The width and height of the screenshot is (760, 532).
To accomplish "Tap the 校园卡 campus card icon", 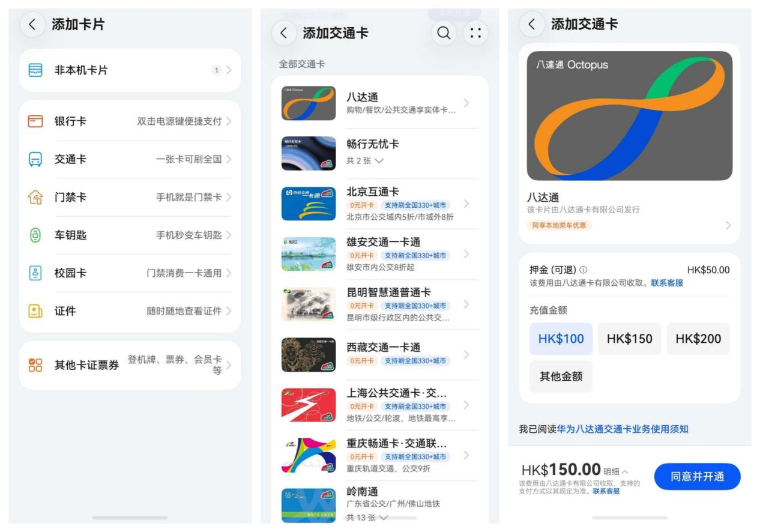I will coord(36,273).
